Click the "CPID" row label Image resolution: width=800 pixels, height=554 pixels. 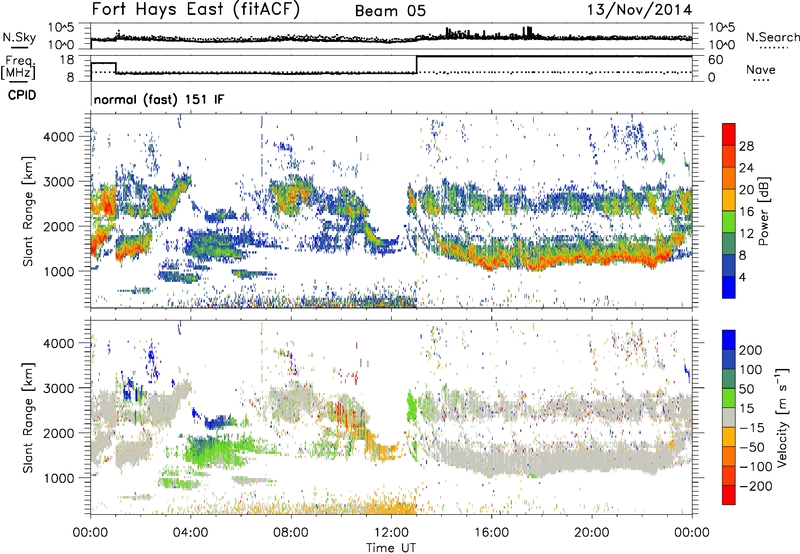pyautogui.click(x=22, y=95)
